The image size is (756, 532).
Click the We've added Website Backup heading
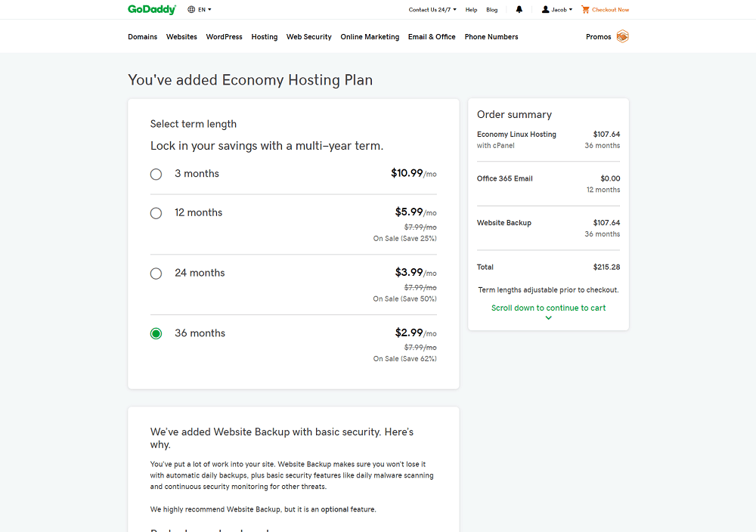click(x=281, y=438)
